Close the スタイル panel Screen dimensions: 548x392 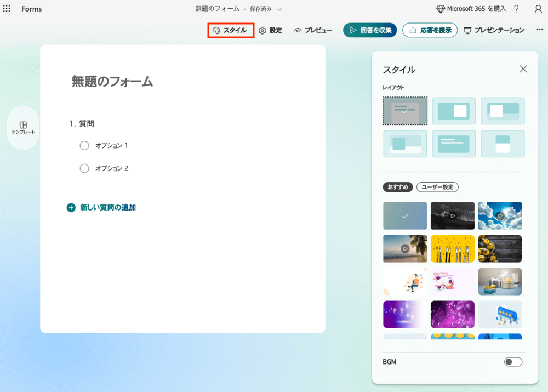click(x=523, y=69)
